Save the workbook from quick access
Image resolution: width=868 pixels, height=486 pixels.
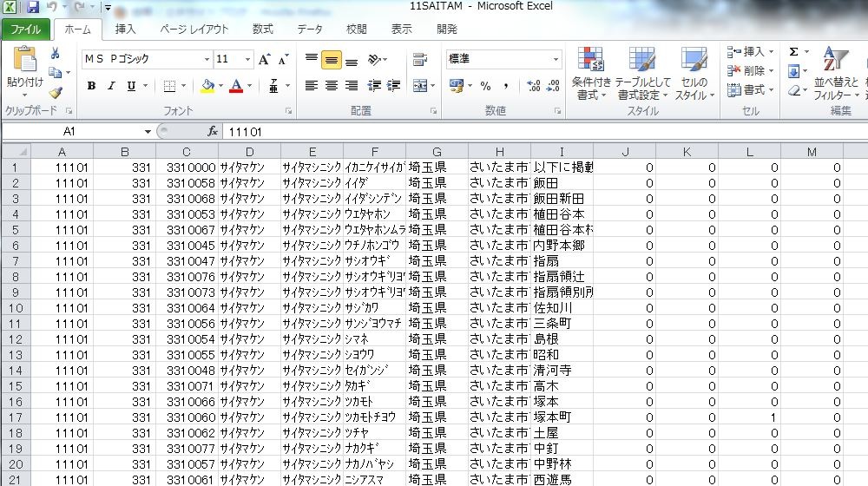point(33,8)
